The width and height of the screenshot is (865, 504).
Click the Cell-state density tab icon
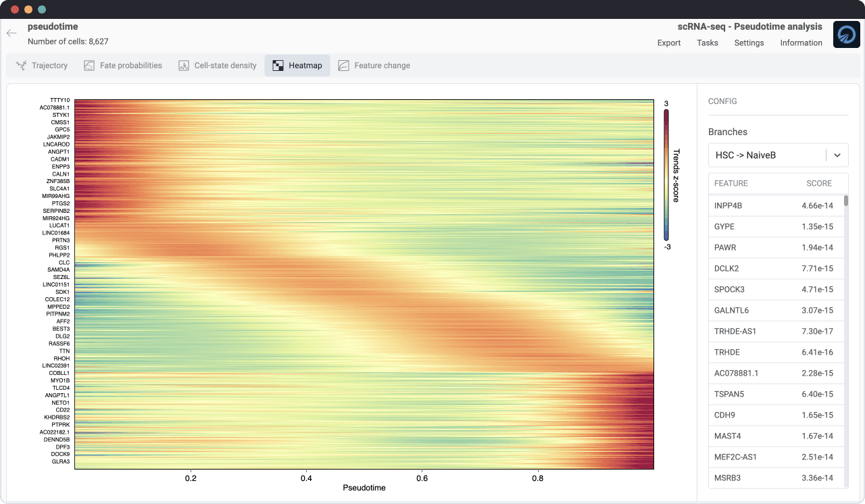pos(184,66)
